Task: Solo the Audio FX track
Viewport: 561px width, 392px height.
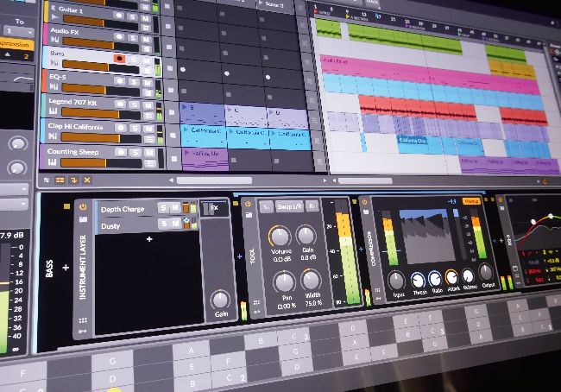Action: click(133, 38)
